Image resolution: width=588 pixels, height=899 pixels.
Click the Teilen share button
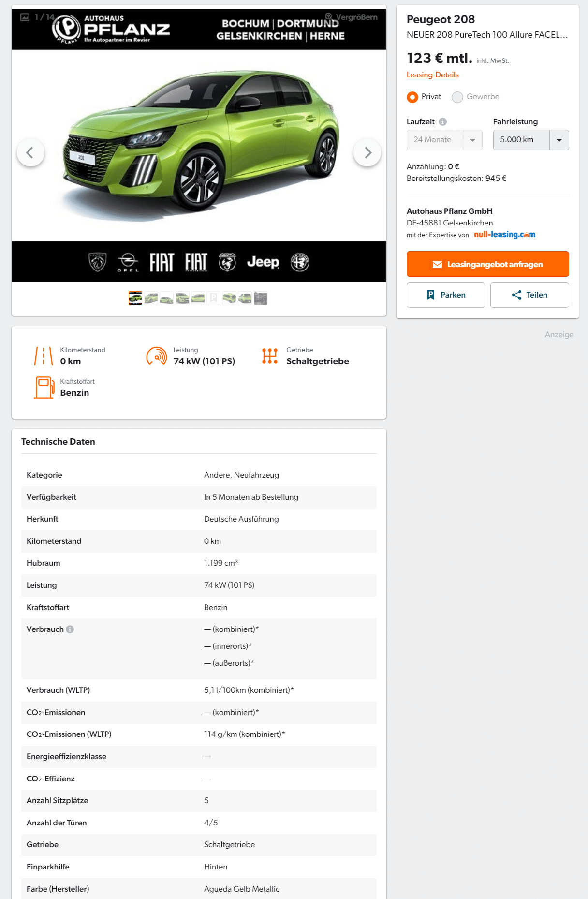coord(529,295)
